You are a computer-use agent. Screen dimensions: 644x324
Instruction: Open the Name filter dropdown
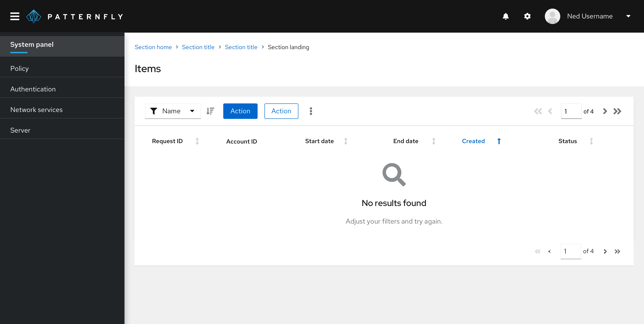[173, 111]
